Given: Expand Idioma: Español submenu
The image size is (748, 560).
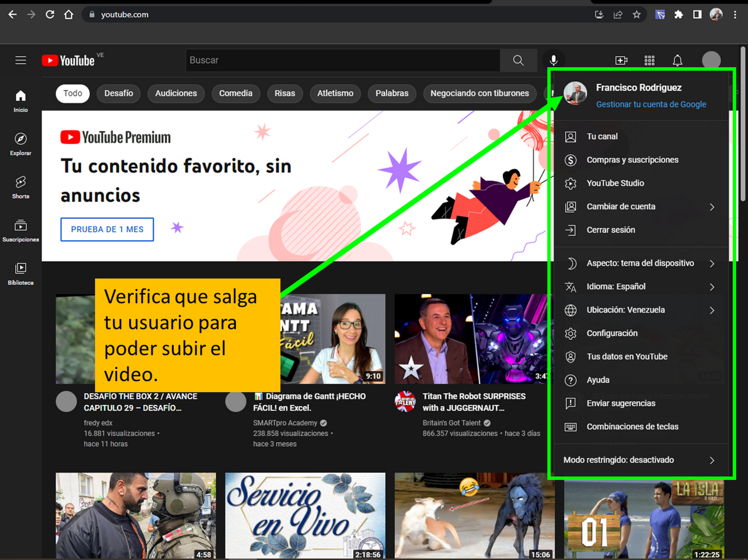Looking at the screenshot, I should (x=640, y=286).
